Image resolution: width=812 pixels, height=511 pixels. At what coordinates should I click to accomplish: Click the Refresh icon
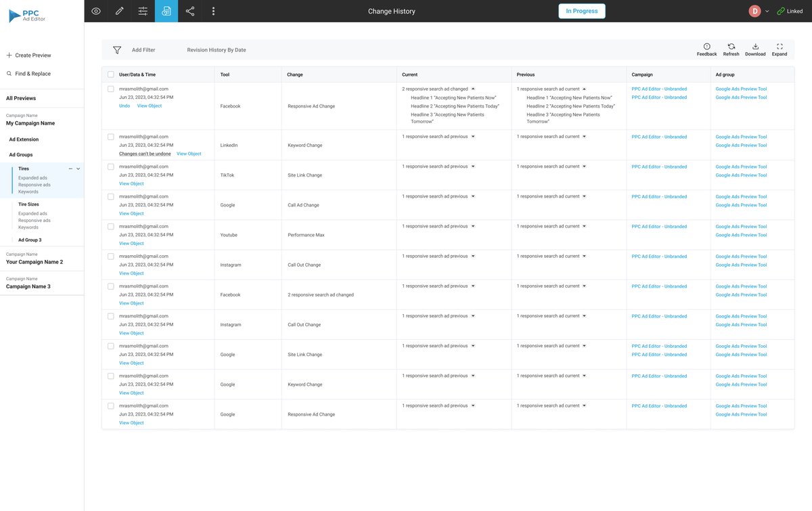click(731, 46)
